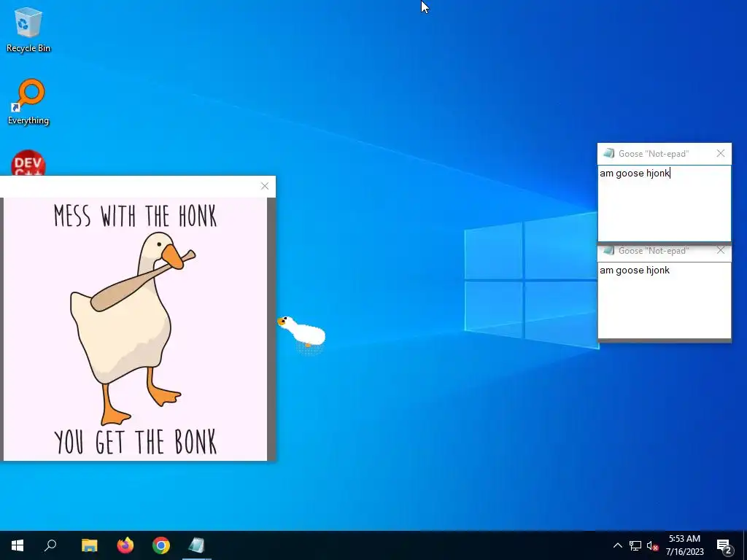The image size is (747, 560).
Task: Open the muted volume tray icon
Action: [652, 545]
